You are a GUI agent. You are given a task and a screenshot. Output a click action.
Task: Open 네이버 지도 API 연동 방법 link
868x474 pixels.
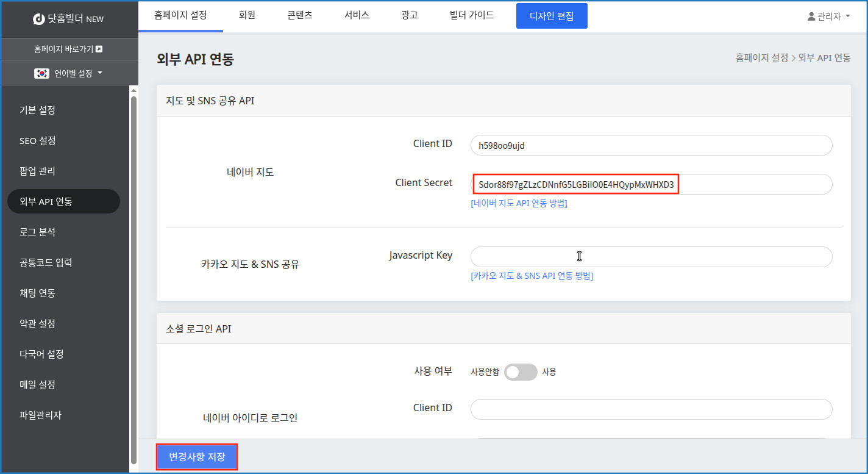[x=519, y=203]
